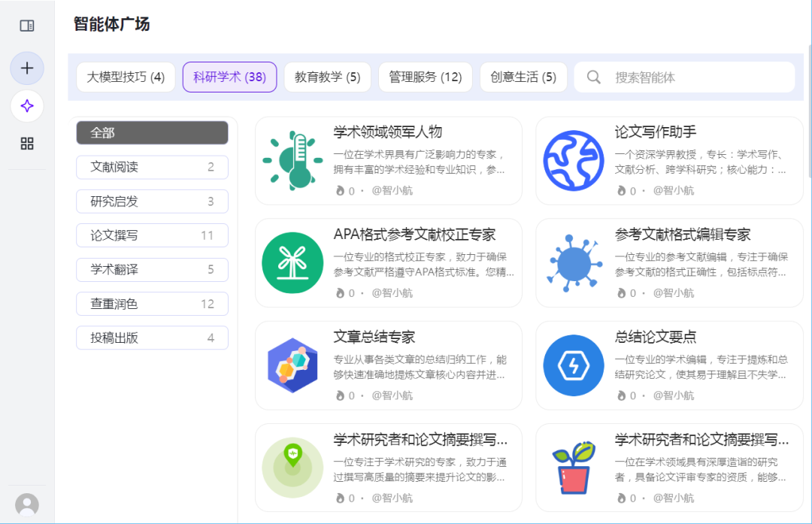812x524 pixels.
Task: Filter by 投稿出版 category
Action: point(152,338)
